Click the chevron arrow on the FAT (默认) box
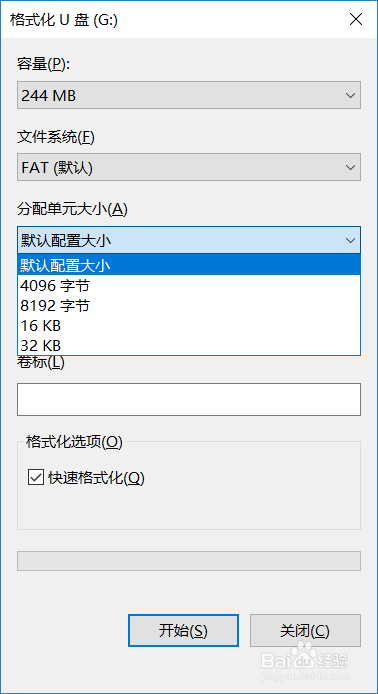Screen dimensions: 378x694 pos(351,167)
